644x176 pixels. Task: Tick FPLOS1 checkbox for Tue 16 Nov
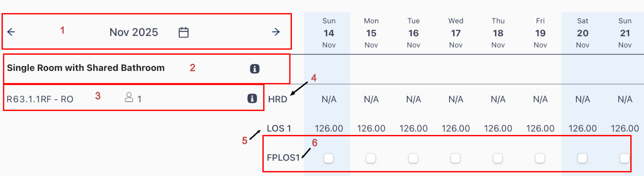point(413,158)
